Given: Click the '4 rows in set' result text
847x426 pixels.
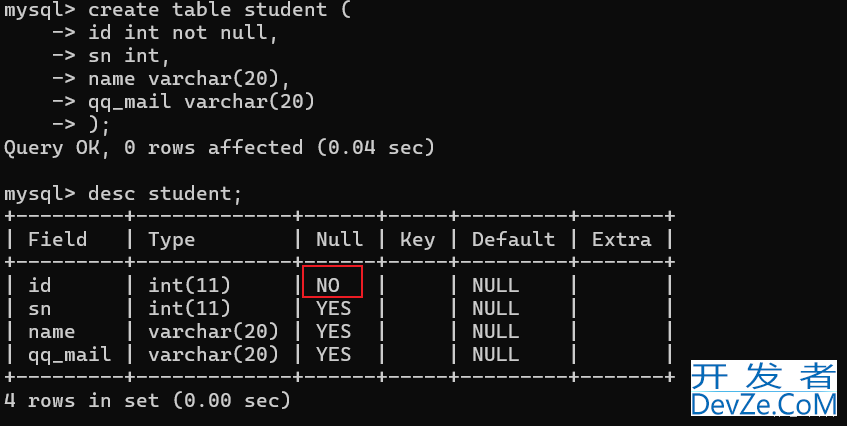Looking at the screenshot, I should point(147,400).
